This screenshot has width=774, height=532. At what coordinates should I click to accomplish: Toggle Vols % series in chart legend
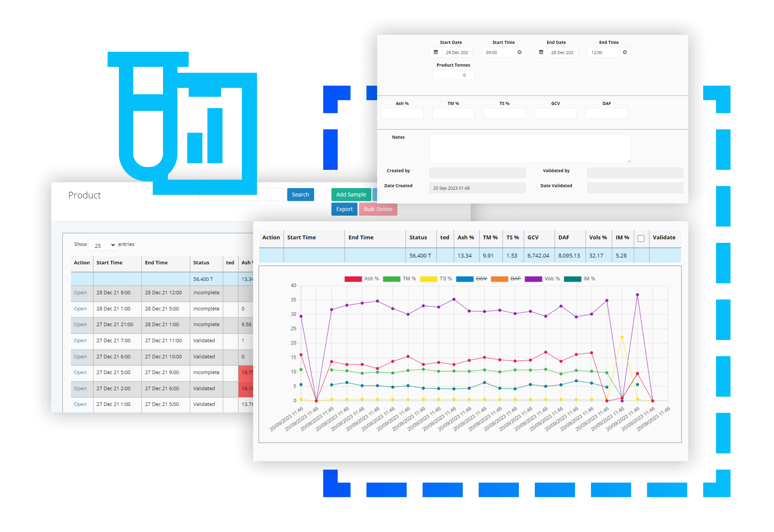click(542, 279)
